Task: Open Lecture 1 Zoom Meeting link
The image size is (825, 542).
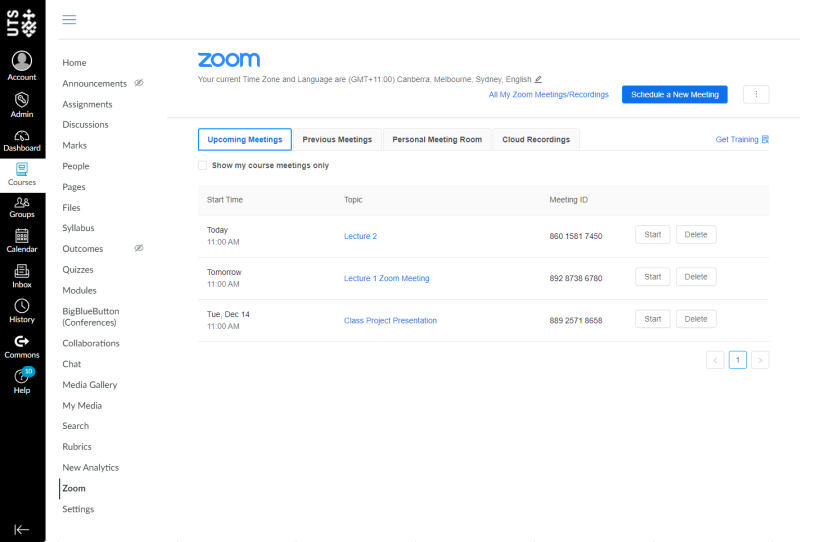Action: [387, 278]
